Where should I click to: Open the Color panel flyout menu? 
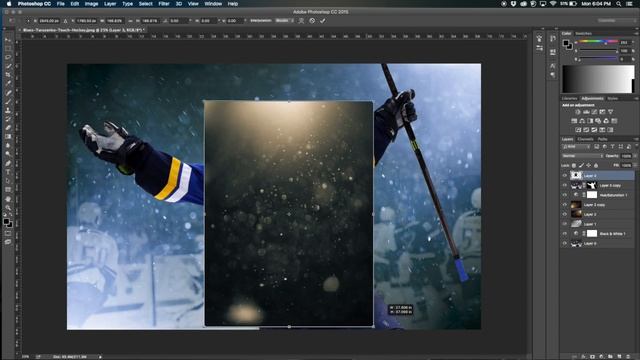[636, 33]
